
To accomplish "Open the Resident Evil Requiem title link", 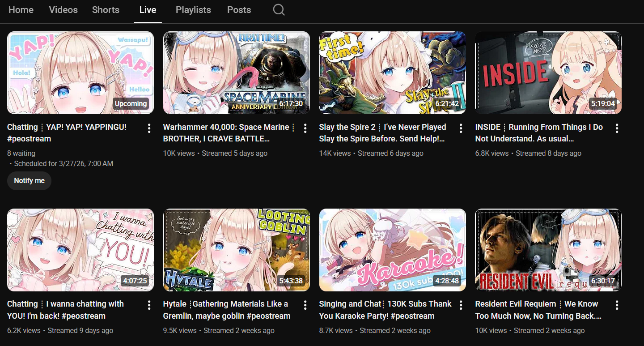I will (x=538, y=310).
